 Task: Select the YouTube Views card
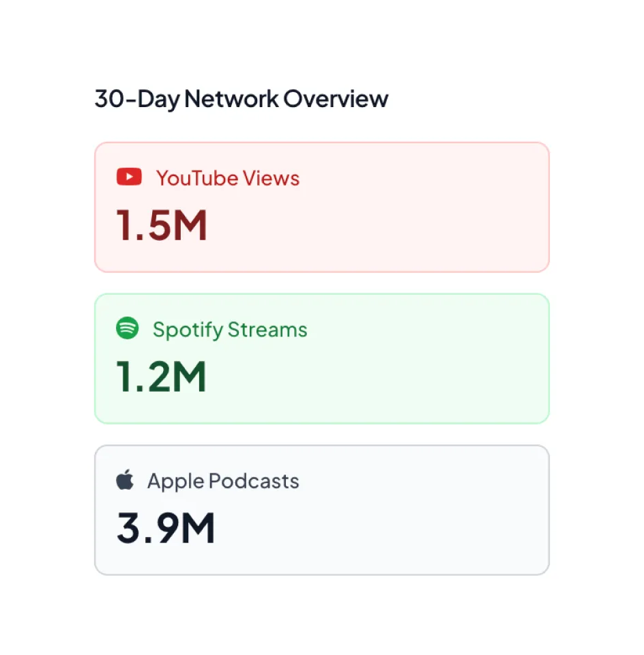pyautogui.click(x=321, y=205)
